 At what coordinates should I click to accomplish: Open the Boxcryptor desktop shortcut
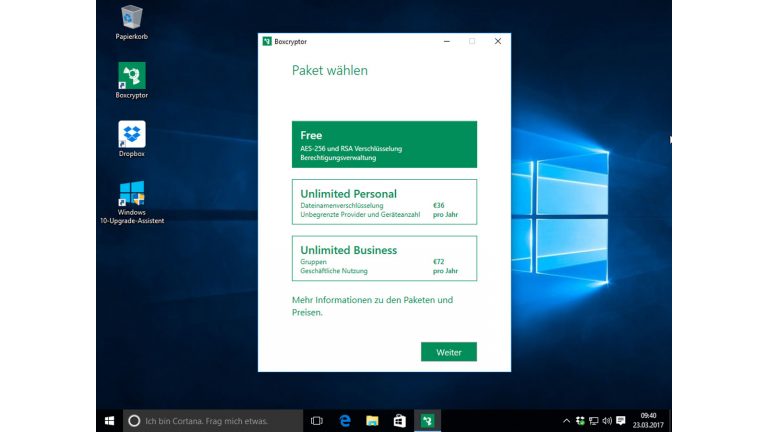tap(131, 77)
